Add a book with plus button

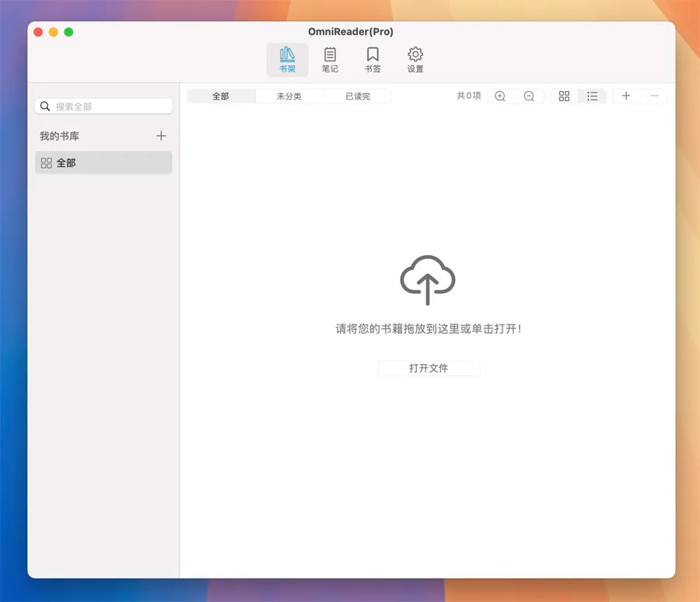[x=626, y=96]
